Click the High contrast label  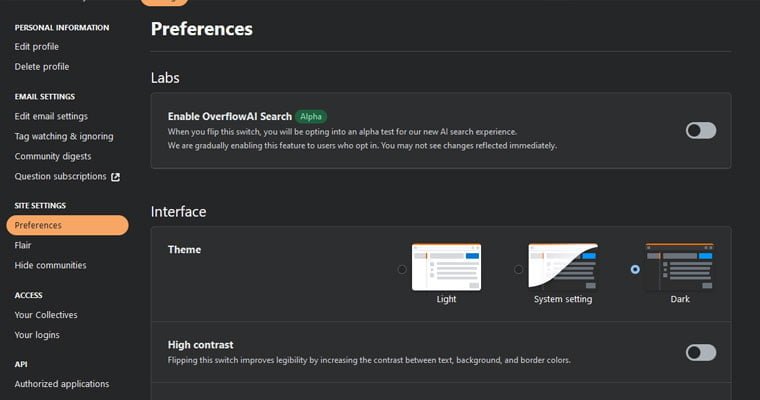(200, 345)
